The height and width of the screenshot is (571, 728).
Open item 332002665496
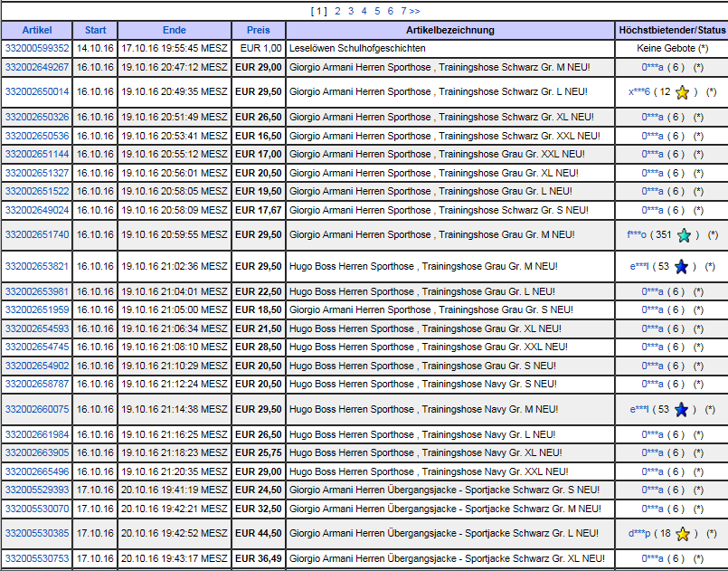point(37,472)
